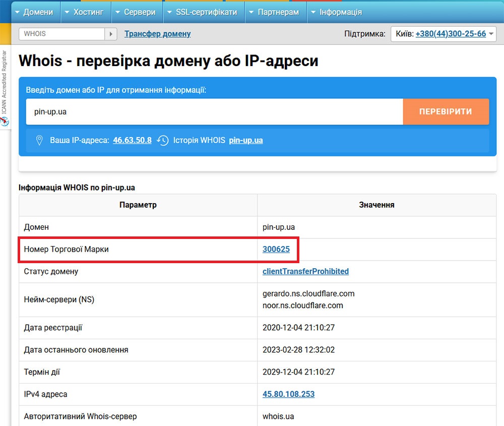Click the WHOIS history clock icon
This screenshot has width=504, height=426.
pos(162,140)
